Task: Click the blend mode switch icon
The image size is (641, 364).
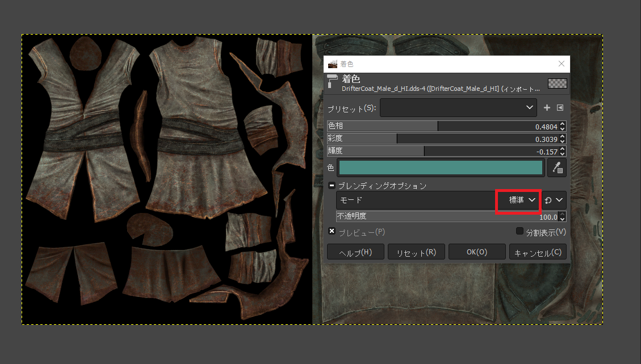Action: tap(548, 200)
